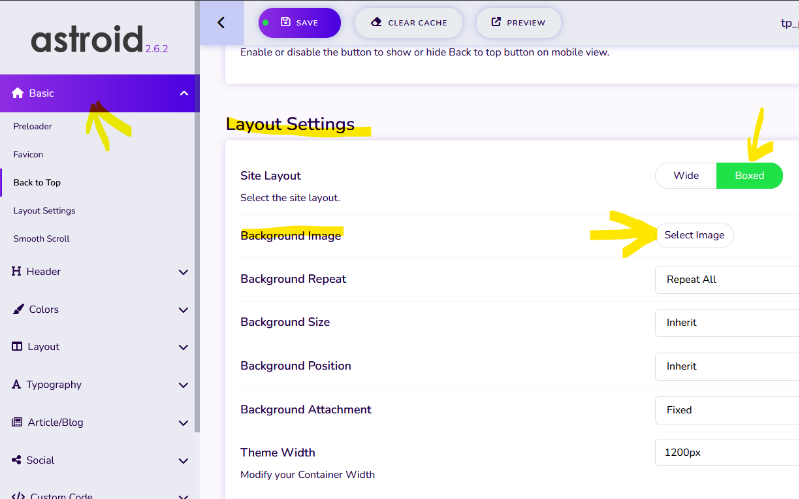Click 'Modify your Container Width' text
The width and height of the screenshot is (799, 499).
(x=307, y=475)
